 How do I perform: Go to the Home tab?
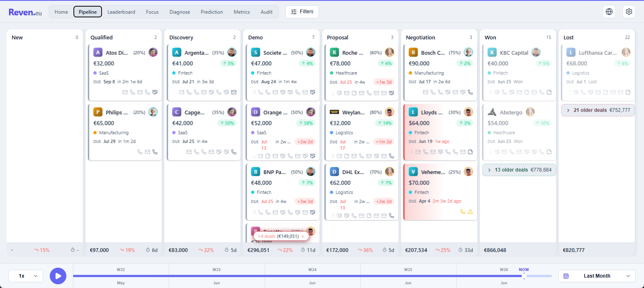click(x=61, y=12)
